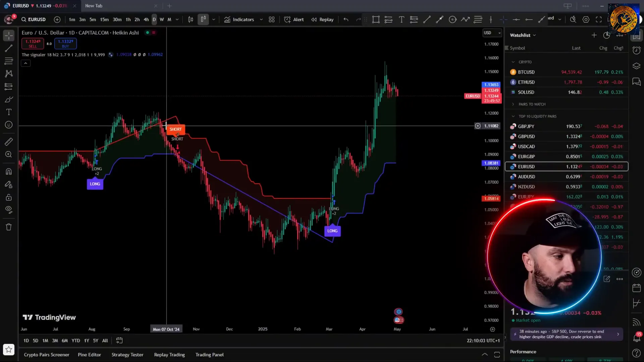
Task: Select the text T tool in top toolbar
Action: pyautogui.click(x=401, y=19)
